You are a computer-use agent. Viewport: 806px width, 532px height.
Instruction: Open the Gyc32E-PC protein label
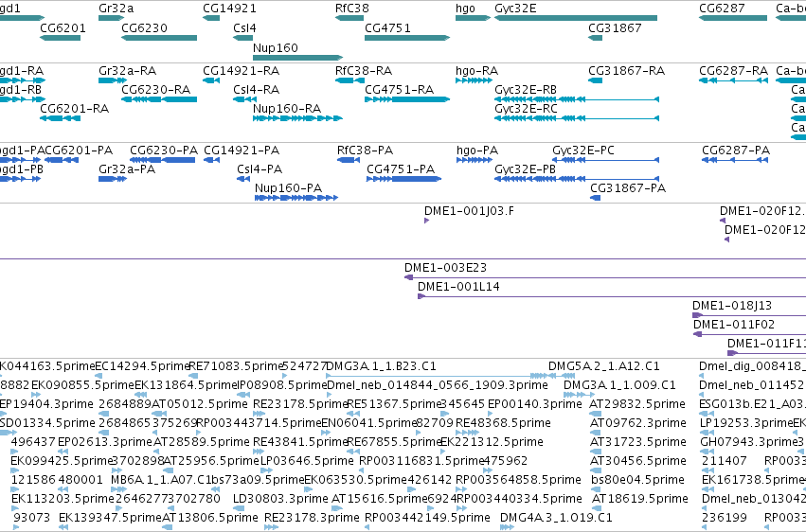point(583,150)
